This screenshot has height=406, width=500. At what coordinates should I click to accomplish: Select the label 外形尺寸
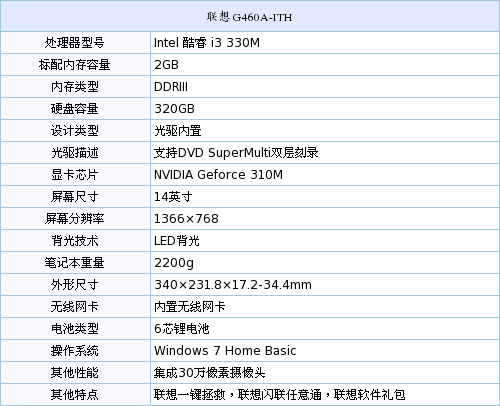[x=75, y=285]
